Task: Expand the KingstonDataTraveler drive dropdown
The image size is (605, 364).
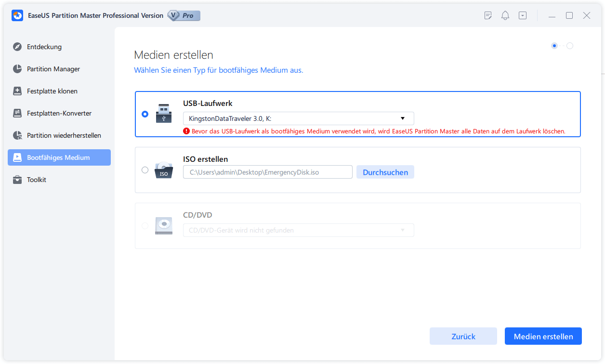Action: click(299, 118)
